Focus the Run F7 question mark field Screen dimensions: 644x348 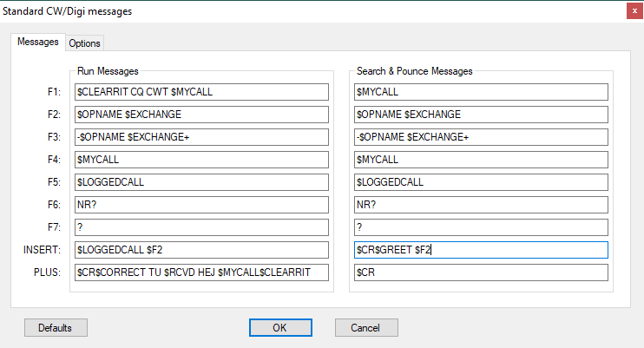pyautogui.click(x=201, y=227)
